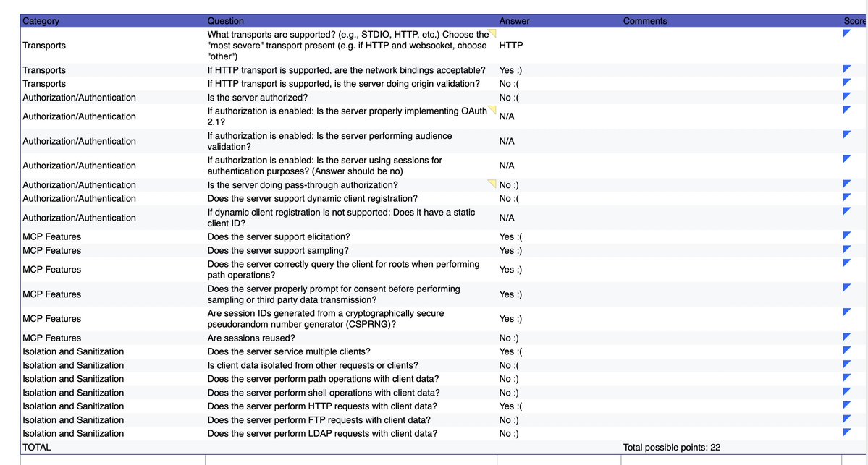This screenshot has width=868, height=465.
Task: Click the blue score marker for the CSPRNG session IDs row
Action: click(x=846, y=312)
